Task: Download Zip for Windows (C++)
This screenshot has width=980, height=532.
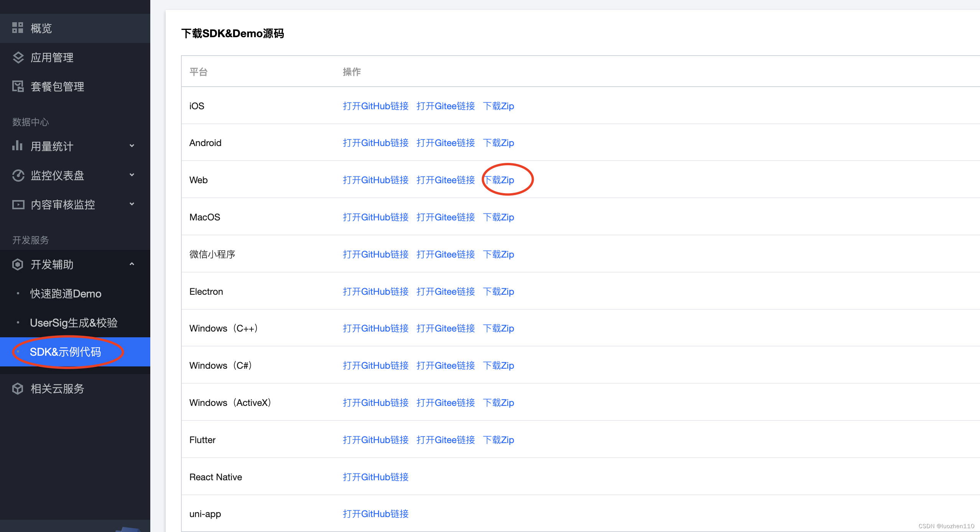Action: pyautogui.click(x=498, y=328)
